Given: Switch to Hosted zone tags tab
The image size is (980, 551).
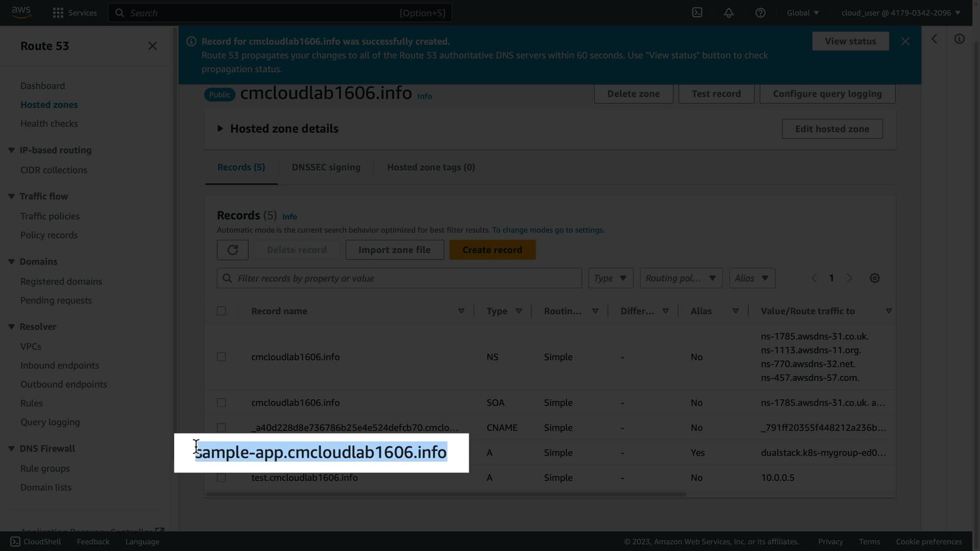Looking at the screenshot, I should coord(431,167).
